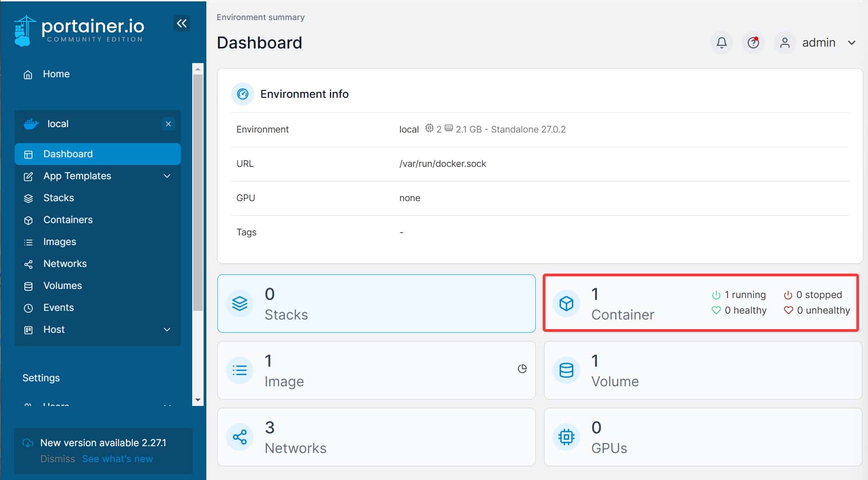Image resolution: width=868 pixels, height=480 pixels.
Task: Click the pie chart icon on Image tile
Action: [x=522, y=368]
